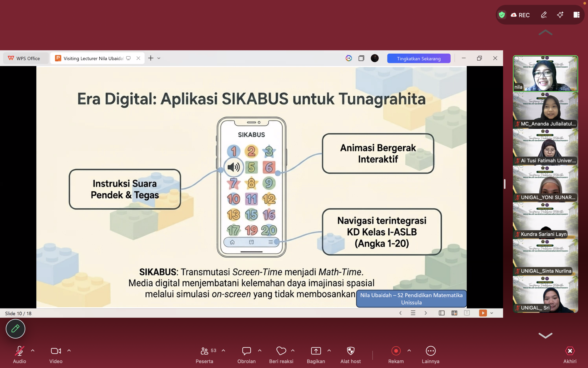Show next participants down chevron

click(546, 335)
